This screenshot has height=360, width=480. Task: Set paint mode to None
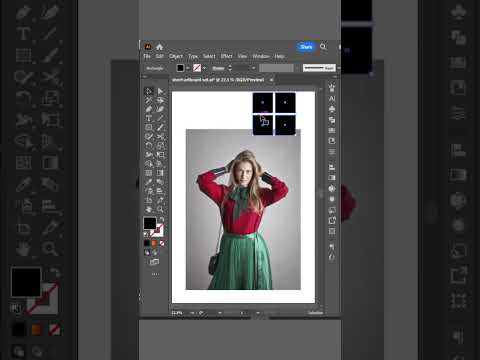click(x=162, y=243)
